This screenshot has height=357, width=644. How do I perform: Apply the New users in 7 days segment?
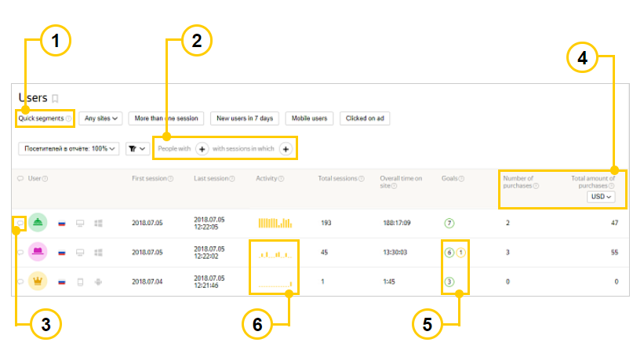click(x=245, y=118)
